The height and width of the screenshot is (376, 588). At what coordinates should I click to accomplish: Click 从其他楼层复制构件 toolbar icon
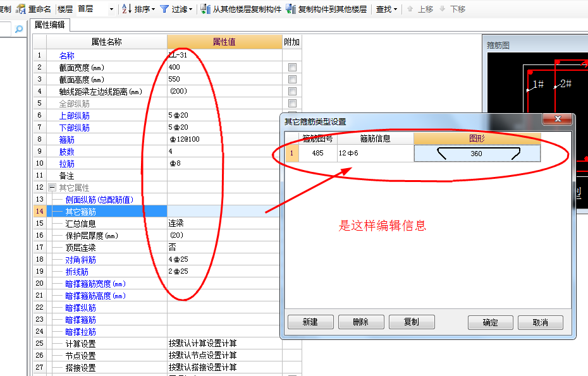[x=205, y=9]
